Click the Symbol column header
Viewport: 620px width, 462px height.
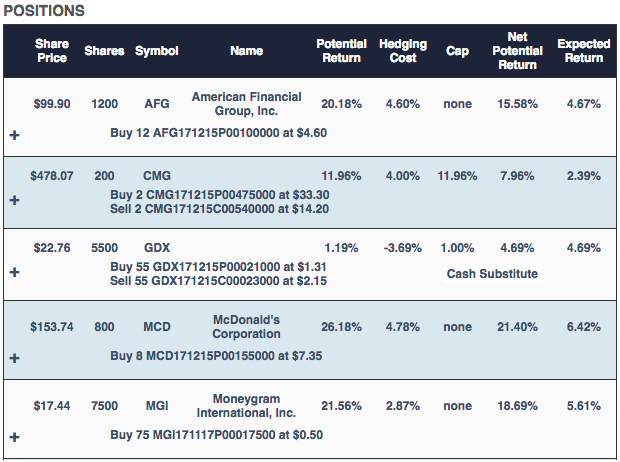click(157, 51)
